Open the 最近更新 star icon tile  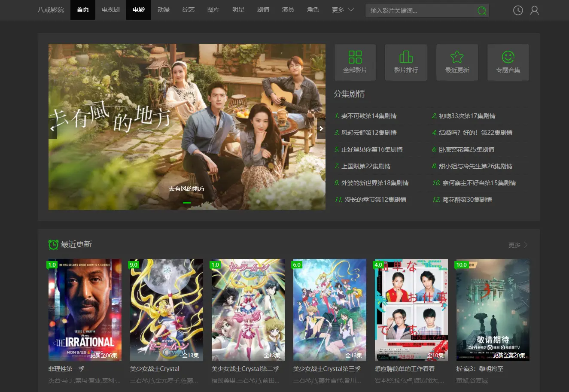click(457, 62)
